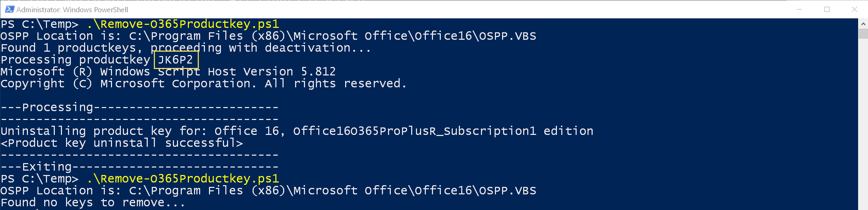Click the first Remove-O365Productkey.ps1 command
This screenshot has height=210, width=868.
point(183,24)
